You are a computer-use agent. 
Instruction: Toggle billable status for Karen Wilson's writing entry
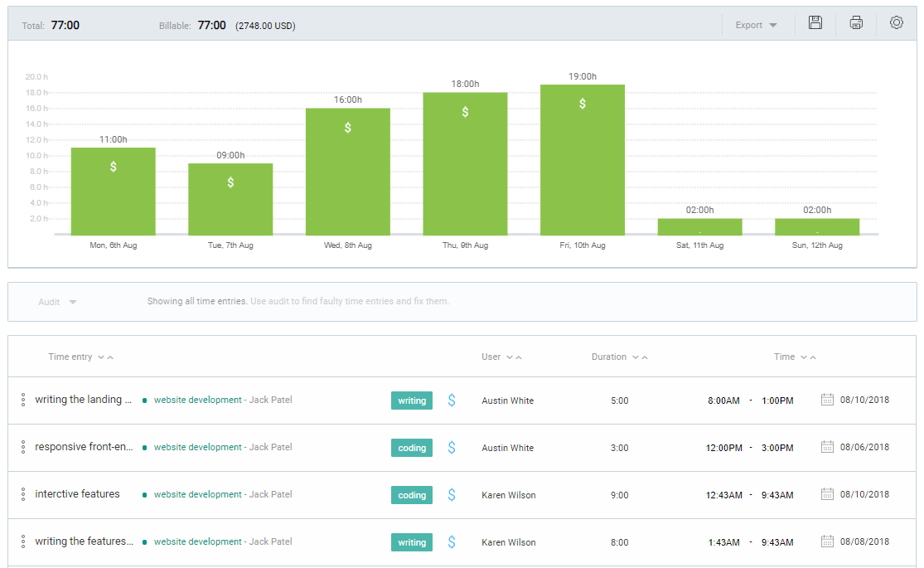click(x=452, y=541)
